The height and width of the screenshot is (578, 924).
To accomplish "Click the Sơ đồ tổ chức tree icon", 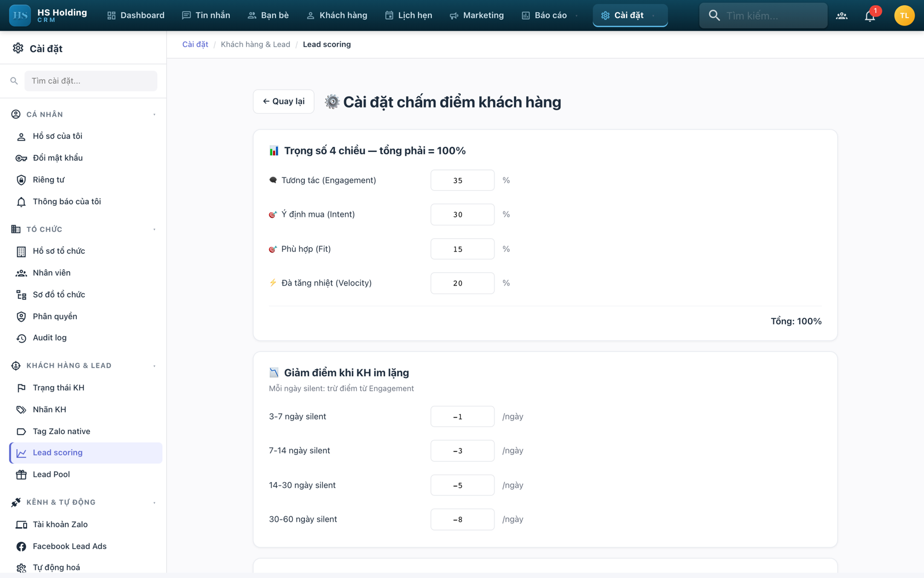I will (x=21, y=295).
